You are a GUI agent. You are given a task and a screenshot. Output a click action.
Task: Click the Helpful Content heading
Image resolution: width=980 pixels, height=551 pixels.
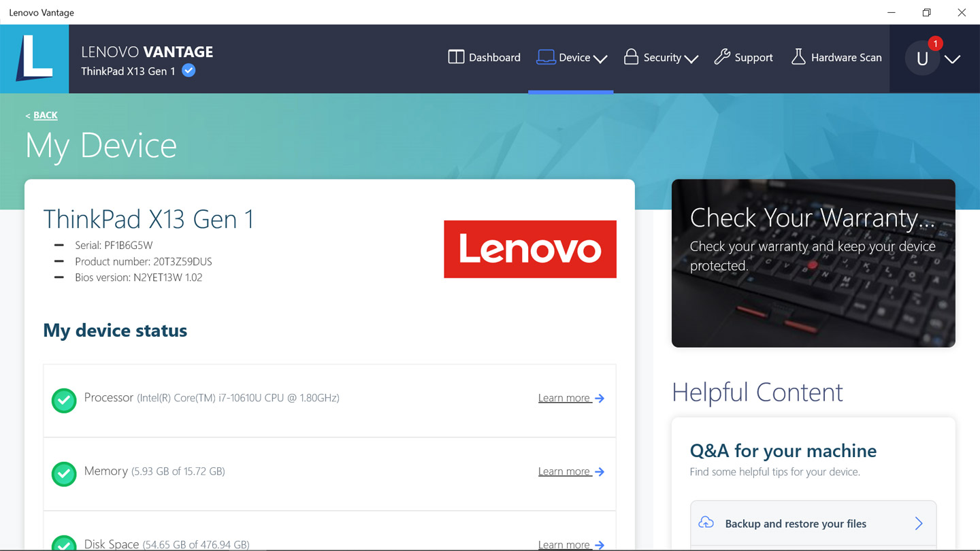pos(757,393)
